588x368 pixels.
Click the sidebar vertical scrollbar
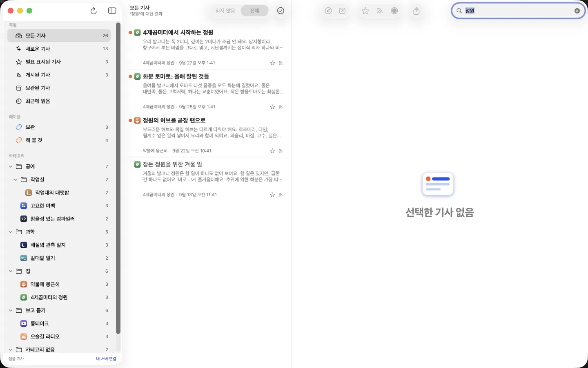click(x=118, y=178)
